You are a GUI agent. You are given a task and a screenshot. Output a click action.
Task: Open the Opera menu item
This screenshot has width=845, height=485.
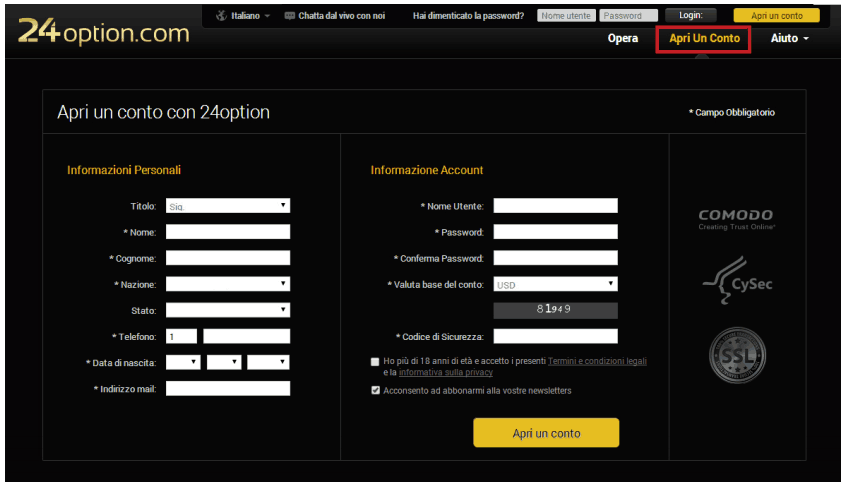point(623,38)
